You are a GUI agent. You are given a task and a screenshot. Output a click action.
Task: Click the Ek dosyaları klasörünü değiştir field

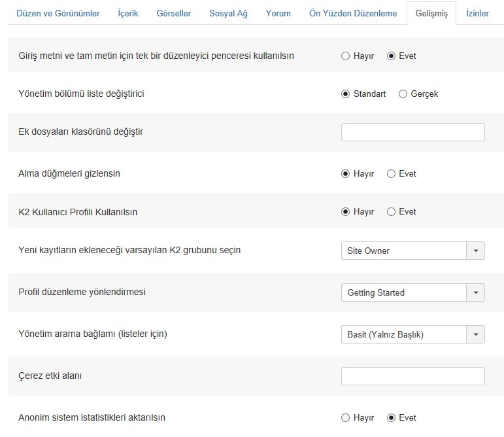tap(412, 132)
